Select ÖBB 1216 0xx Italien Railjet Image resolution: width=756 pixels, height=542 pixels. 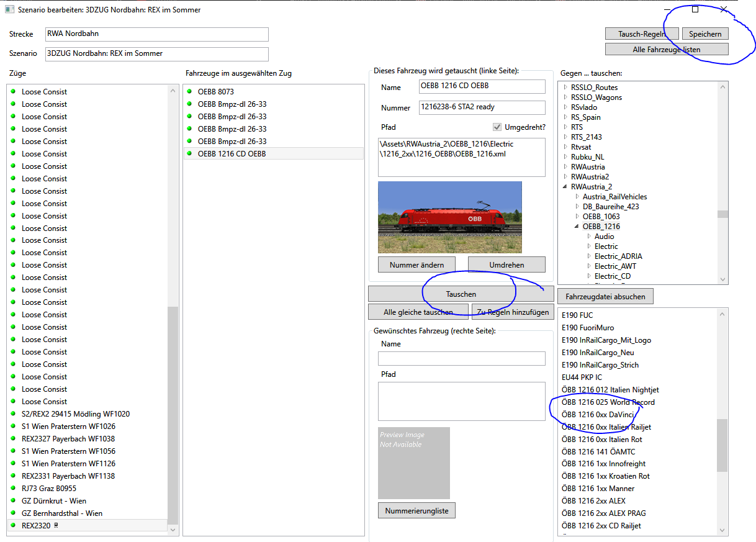pos(606,427)
